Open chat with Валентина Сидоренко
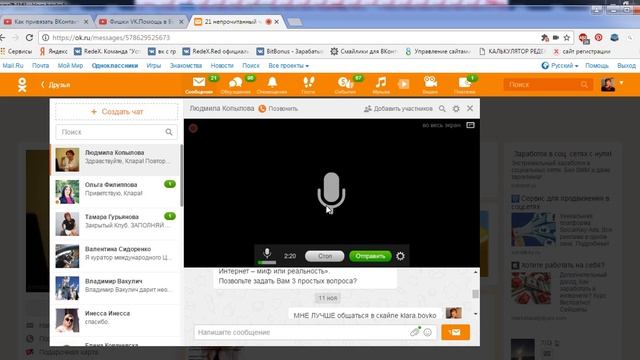Viewport: 640px width, 360px height. click(x=116, y=256)
